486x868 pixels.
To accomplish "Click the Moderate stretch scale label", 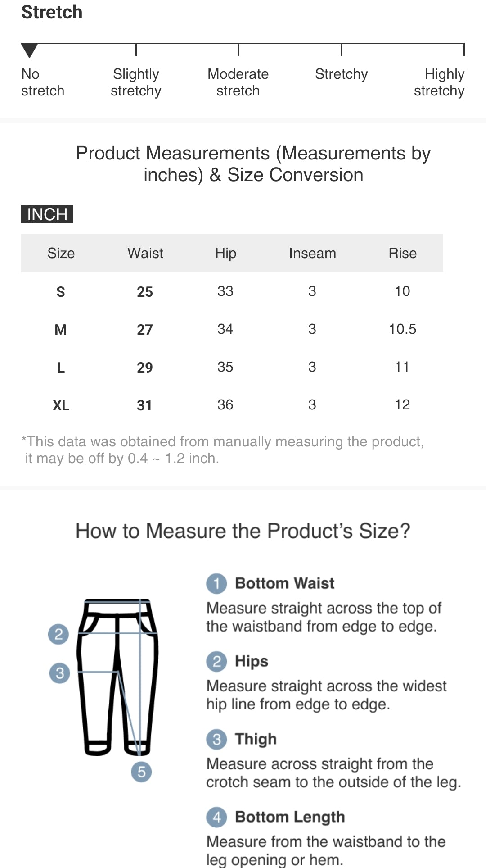I will pos(238,82).
